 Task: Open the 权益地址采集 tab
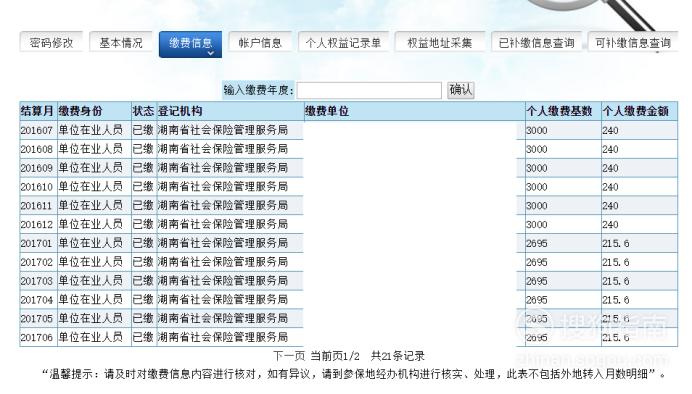(440, 43)
